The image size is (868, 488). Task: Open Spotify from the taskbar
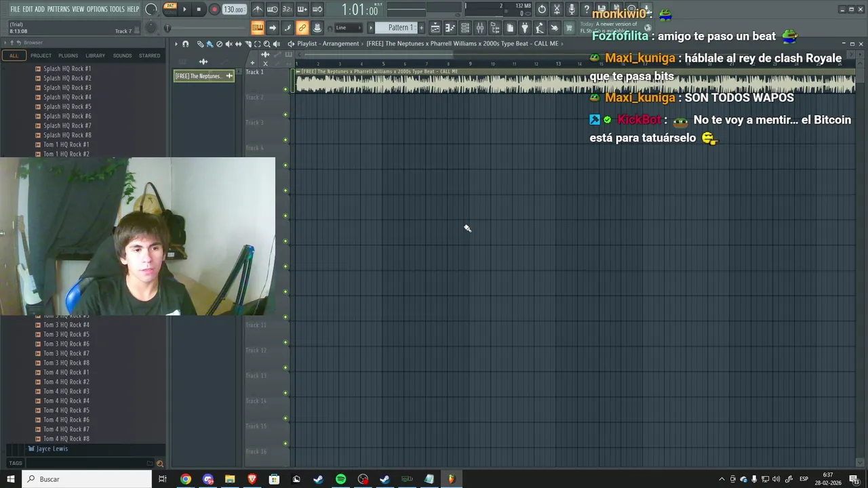pyautogui.click(x=340, y=479)
